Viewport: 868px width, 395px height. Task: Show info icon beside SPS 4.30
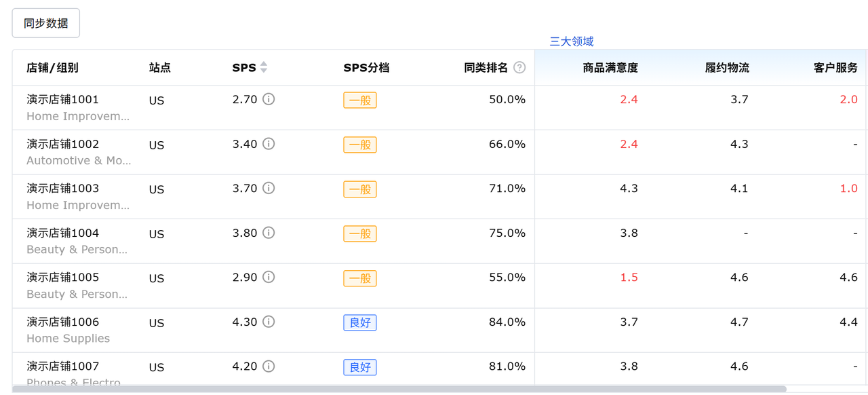(x=269, y=322)
